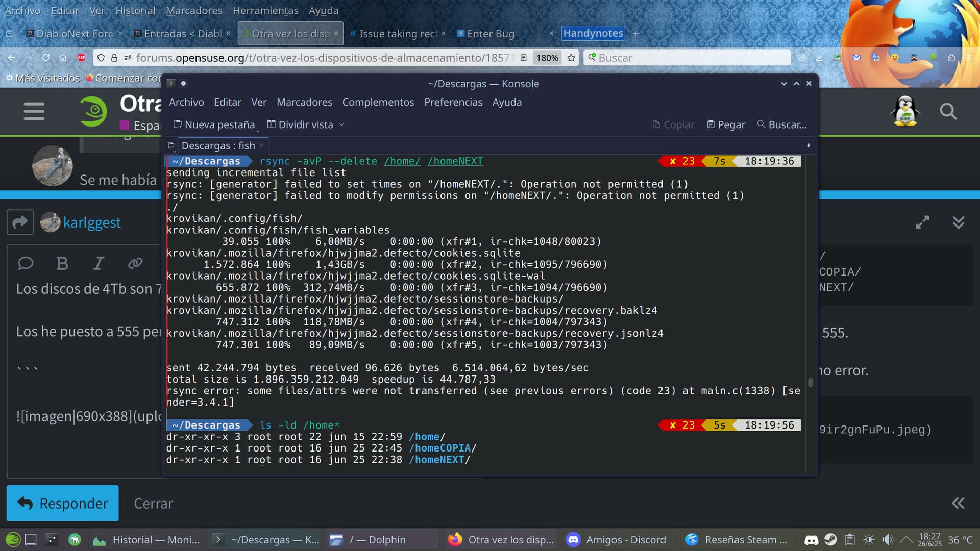Screen dimensions: 980x551
Task: Click the Konsole terminal scrollbar handle
Action: pos(811,383)
